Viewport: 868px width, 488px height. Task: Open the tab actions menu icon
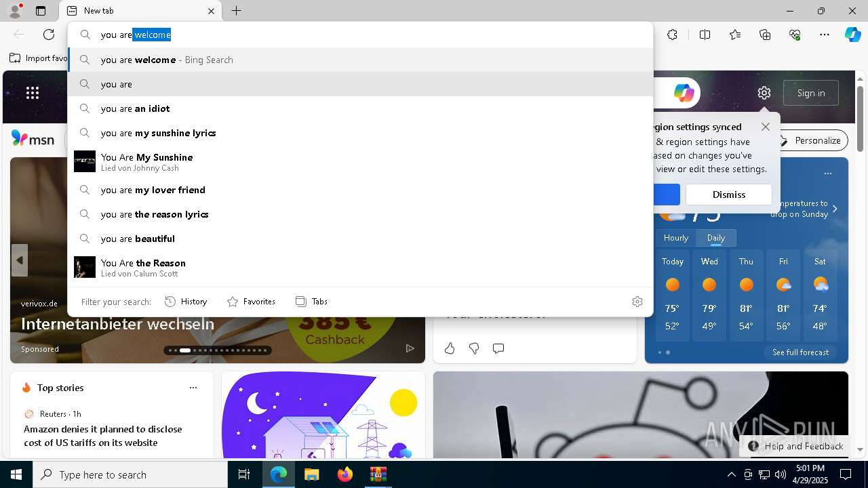41,11
